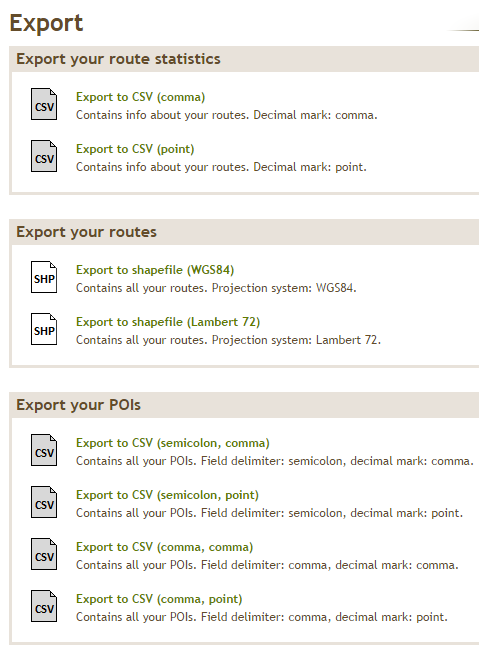Click the SHP icon for WGS84 shapefile
Viewport: 479px width, 656px height.
tap(44, 277)
